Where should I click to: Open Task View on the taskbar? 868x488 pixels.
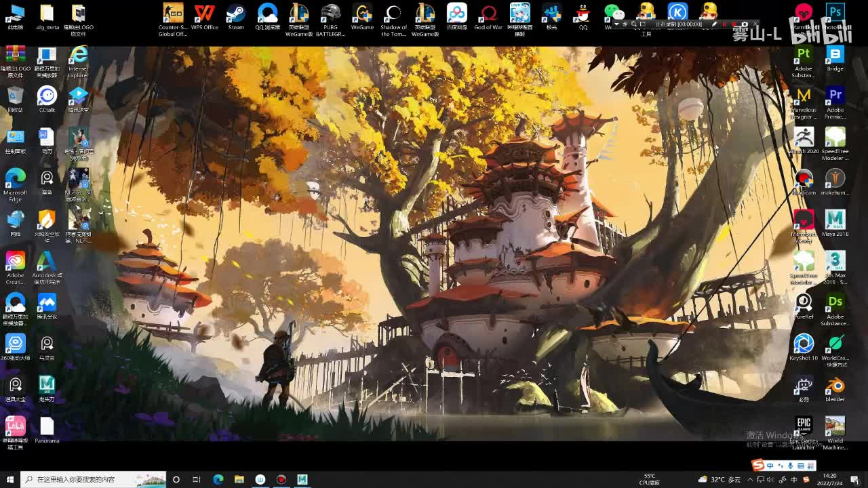tap(197, 479)
